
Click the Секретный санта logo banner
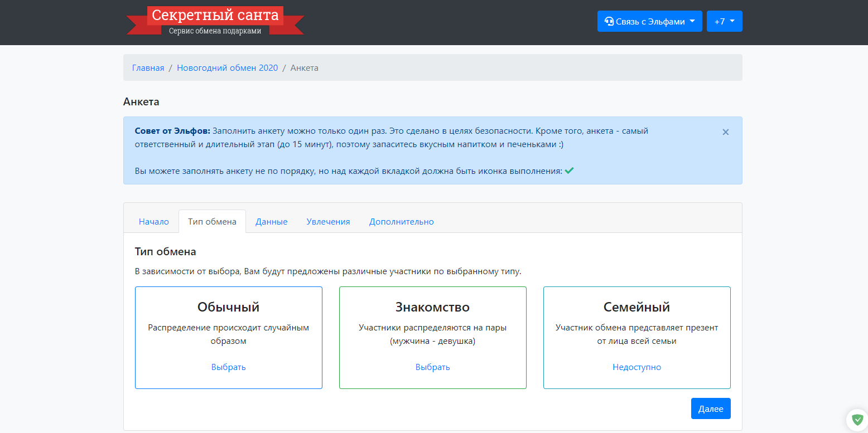click(x=215, y=21)
